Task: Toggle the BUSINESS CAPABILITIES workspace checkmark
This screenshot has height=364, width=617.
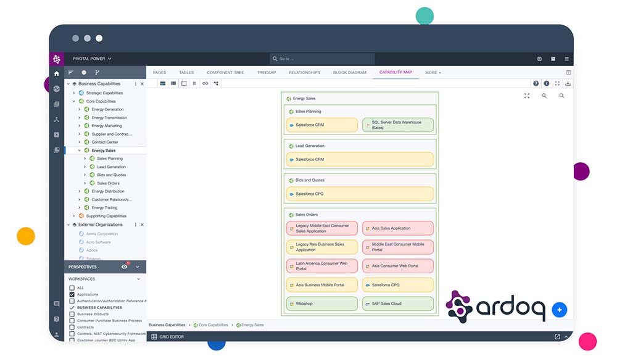Action: point(72,308)
